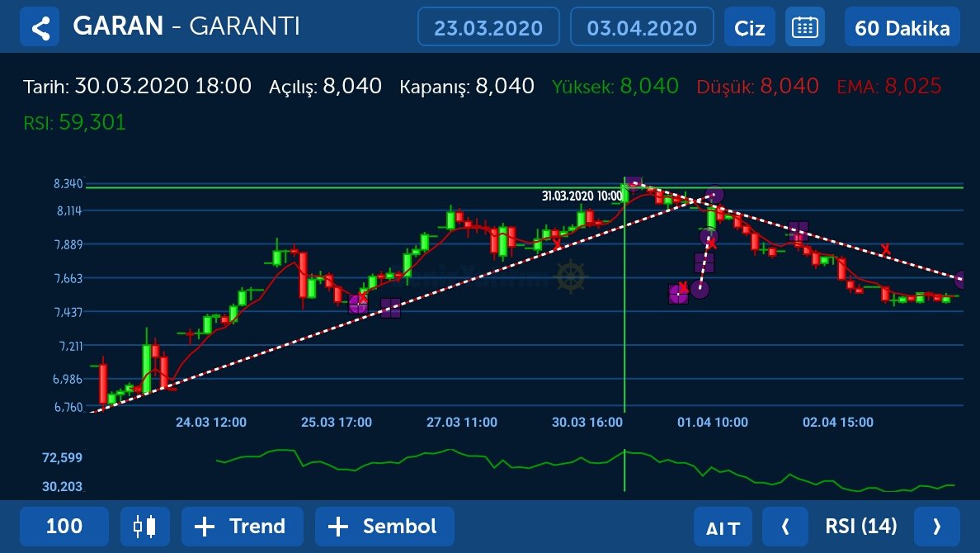Toggle the ALT indicator panel button

click(723, 526)
